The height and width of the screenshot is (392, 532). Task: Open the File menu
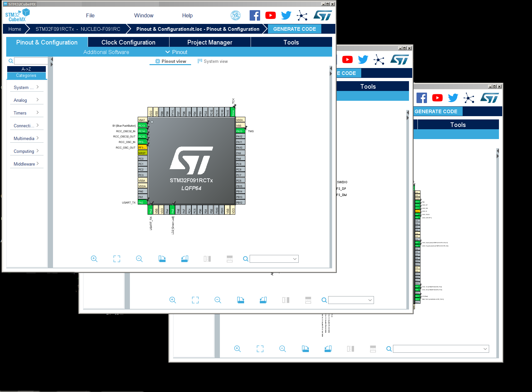(90, 15)
